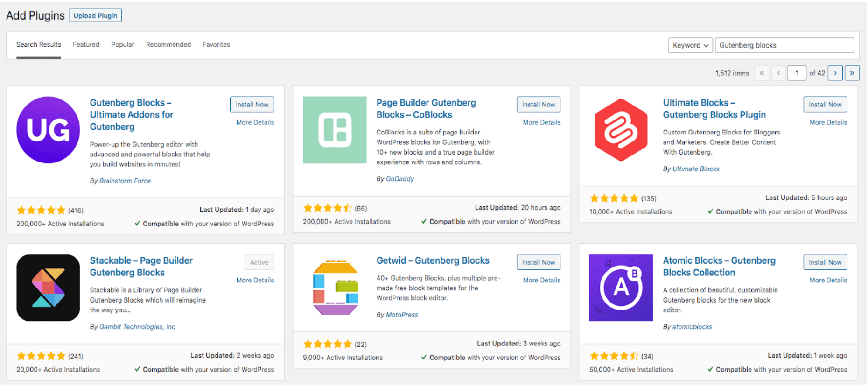Install Ultimate Addons for Gutenberg plugin
Viewport: 868px width, 387px height.
[x=252, y=105]
